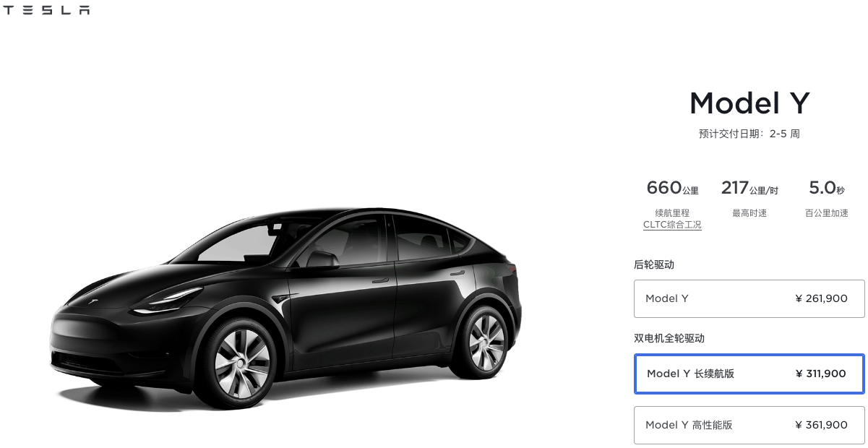Click the ¥261,900 price
Image resolution: width=868 pixels, height=448 pixels.
pyautogui.click(x=820, y=298)
